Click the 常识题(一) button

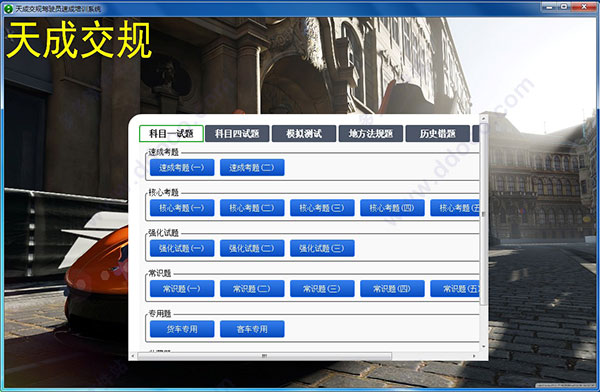(182, 289)
